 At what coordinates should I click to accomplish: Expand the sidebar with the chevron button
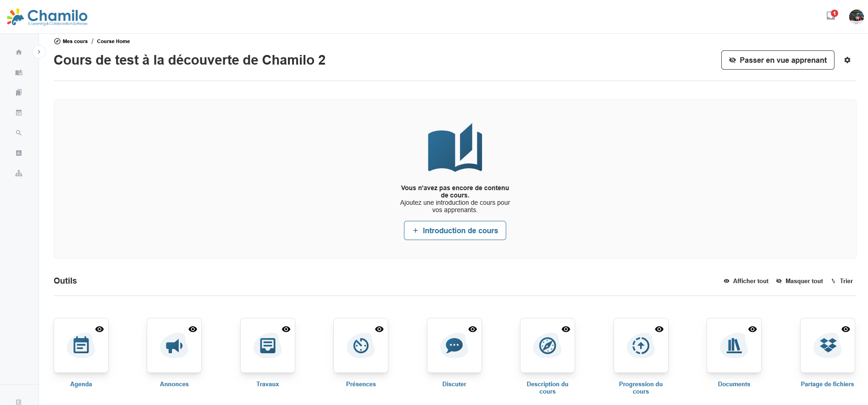[39, 52]
